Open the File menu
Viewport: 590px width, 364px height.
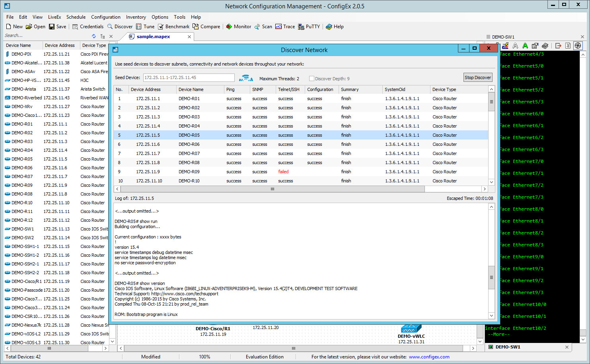[x=10, y=17]
